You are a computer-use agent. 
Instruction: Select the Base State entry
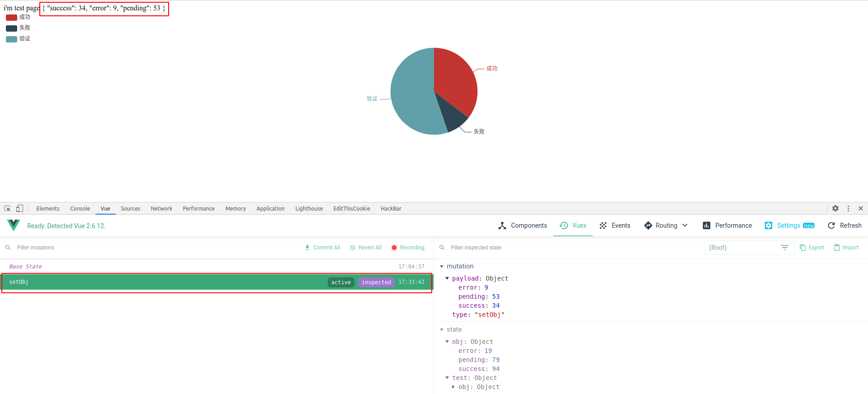(x=217, y=267)
